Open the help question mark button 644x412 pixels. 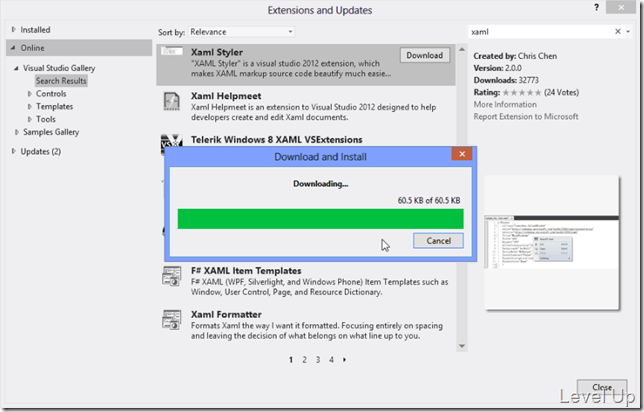[x=596, y=7]
